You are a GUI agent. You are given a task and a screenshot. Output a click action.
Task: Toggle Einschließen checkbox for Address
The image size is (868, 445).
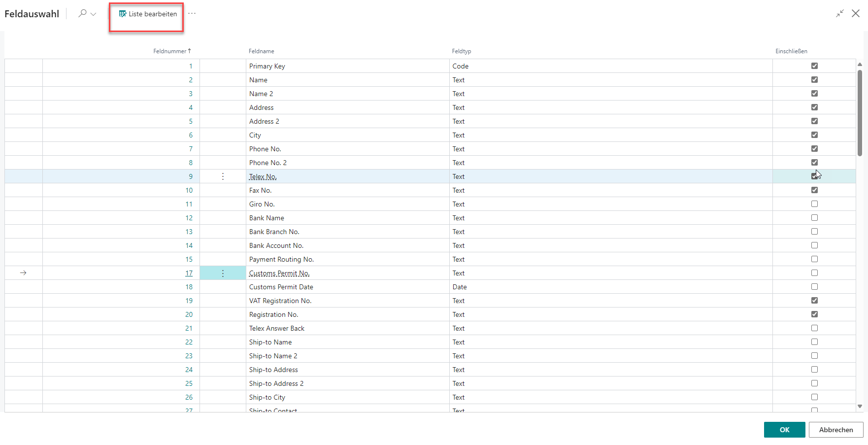coord(814,107)
